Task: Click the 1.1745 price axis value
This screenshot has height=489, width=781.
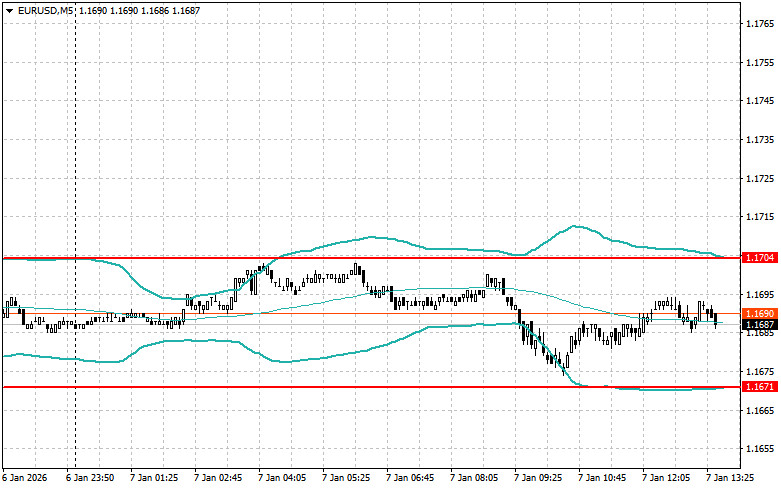Action: [760, 101]
